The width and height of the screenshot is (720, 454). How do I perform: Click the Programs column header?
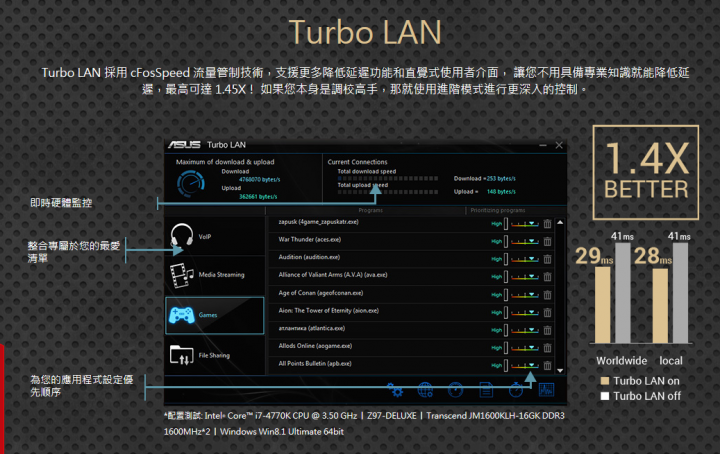click(370, 210)
